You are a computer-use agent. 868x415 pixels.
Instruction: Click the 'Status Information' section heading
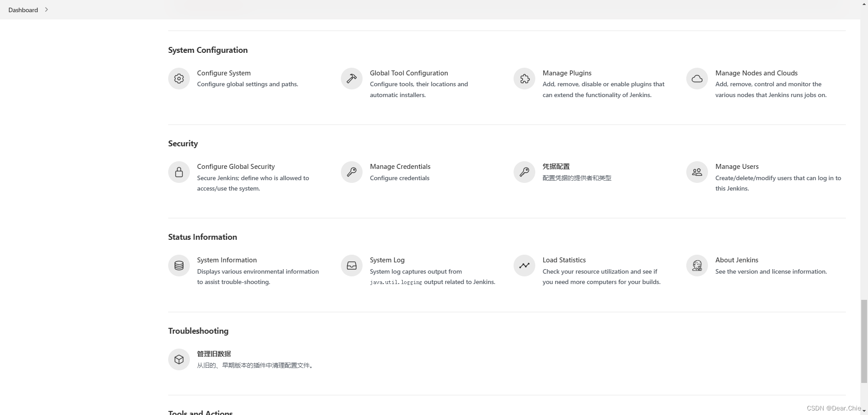203,237
